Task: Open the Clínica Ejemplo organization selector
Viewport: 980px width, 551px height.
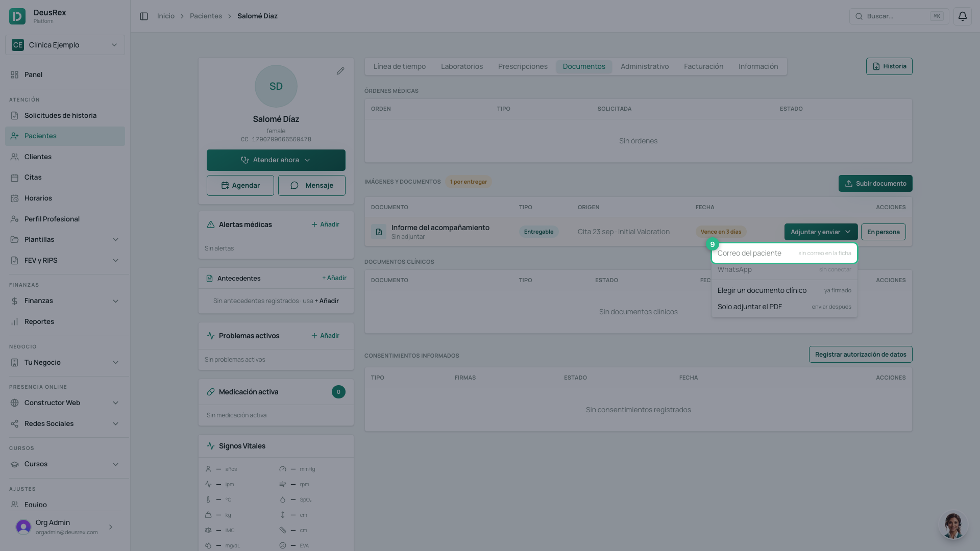Action: point(65,45)
